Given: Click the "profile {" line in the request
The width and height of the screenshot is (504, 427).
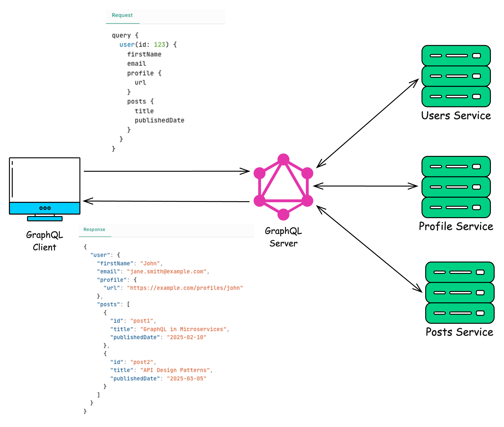Looking at the screenshot, I should (x=144, y=73).
